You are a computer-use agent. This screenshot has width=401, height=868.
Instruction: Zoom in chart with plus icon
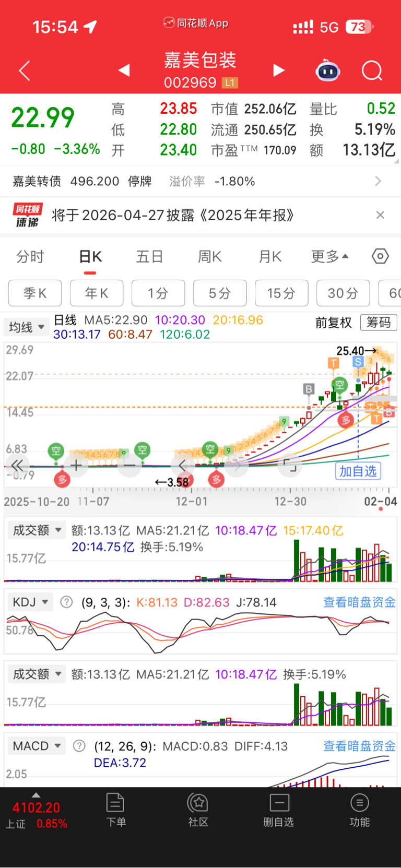coord(76,466)
